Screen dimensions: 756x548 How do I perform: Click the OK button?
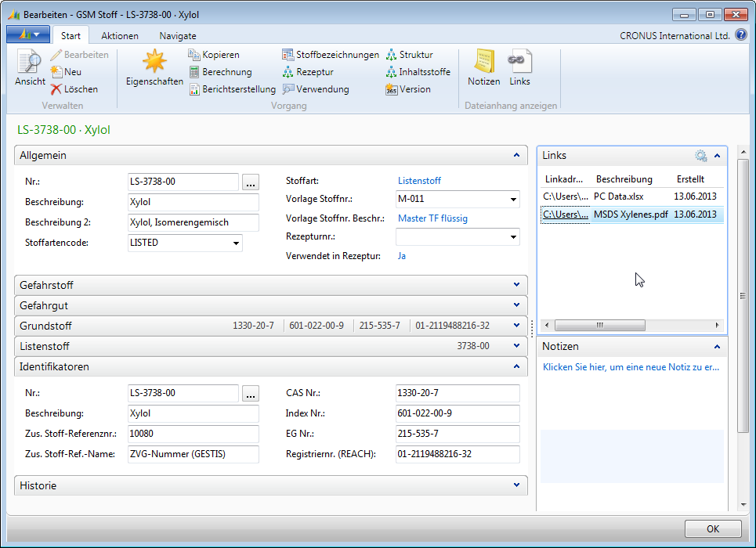click(712, 529)
